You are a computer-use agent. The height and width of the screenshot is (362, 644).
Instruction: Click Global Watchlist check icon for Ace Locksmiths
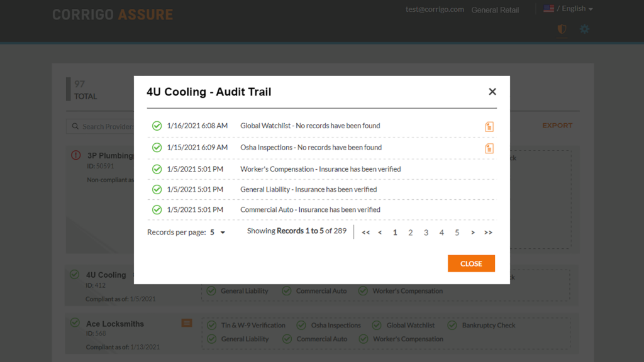(x=377, y=326)
